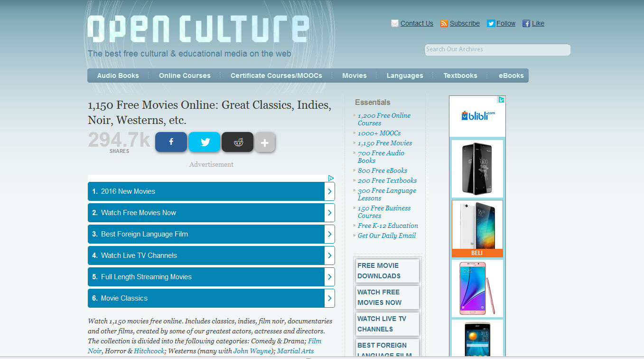Open the Languages menu item

pyautogui.click(x=405, y=76)
